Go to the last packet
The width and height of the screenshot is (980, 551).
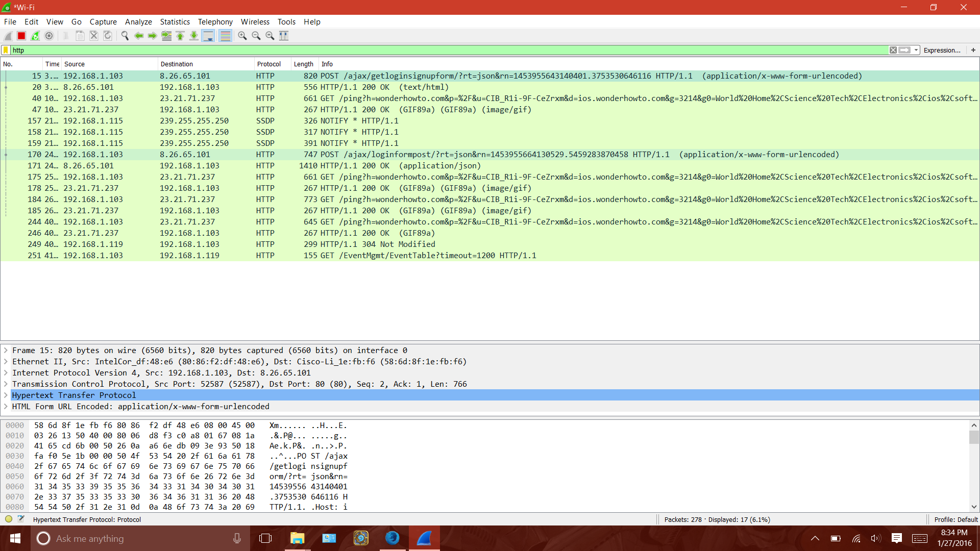[x=194, y=36]
